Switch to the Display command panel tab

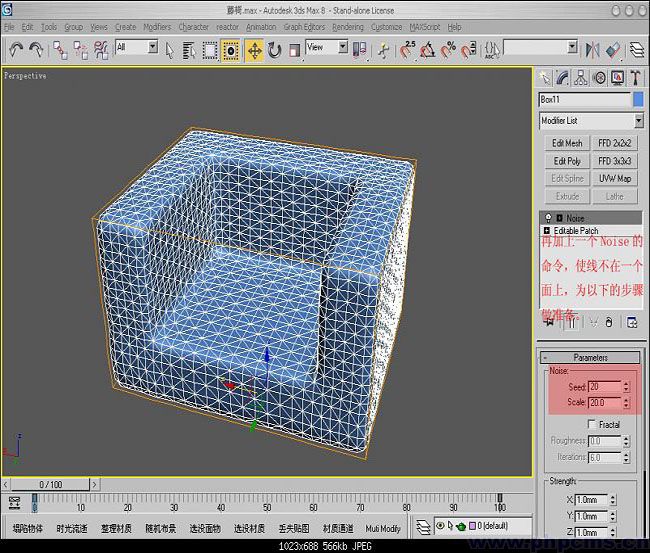(617, 78)
